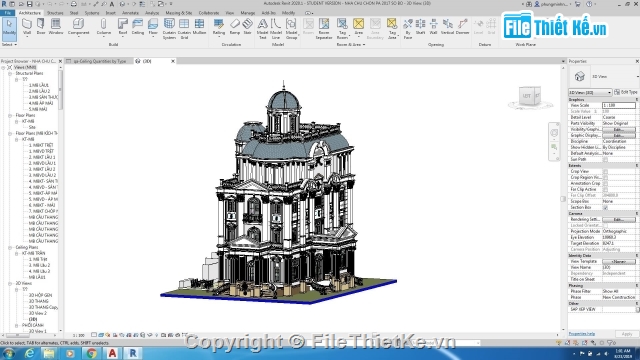
Task: Open Google Chrome from the taskbar
Action: 91,353
